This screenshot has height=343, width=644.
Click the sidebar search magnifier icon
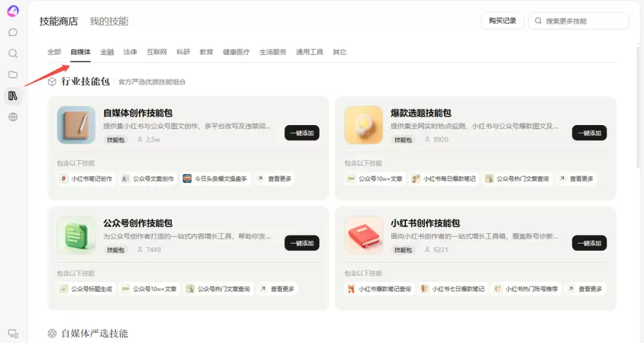pos(13,54)
